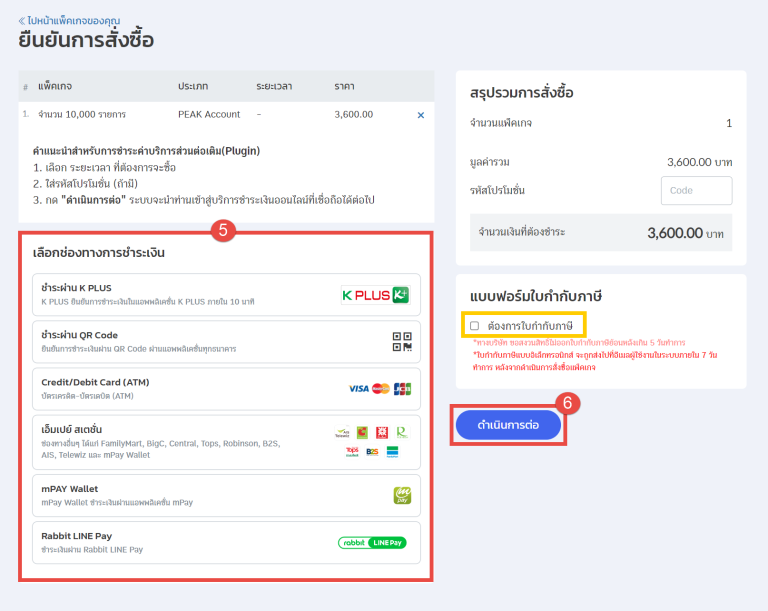This screenshot has width=768, height=611.
Task: Click the B2S store logo
Action: click(x=372, y=452)
